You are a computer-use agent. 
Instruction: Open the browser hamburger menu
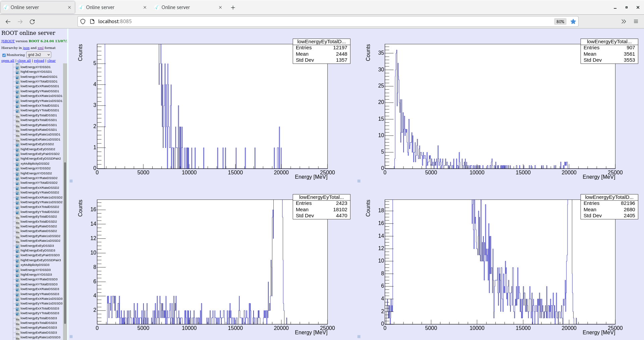click(x=636, y=21)
